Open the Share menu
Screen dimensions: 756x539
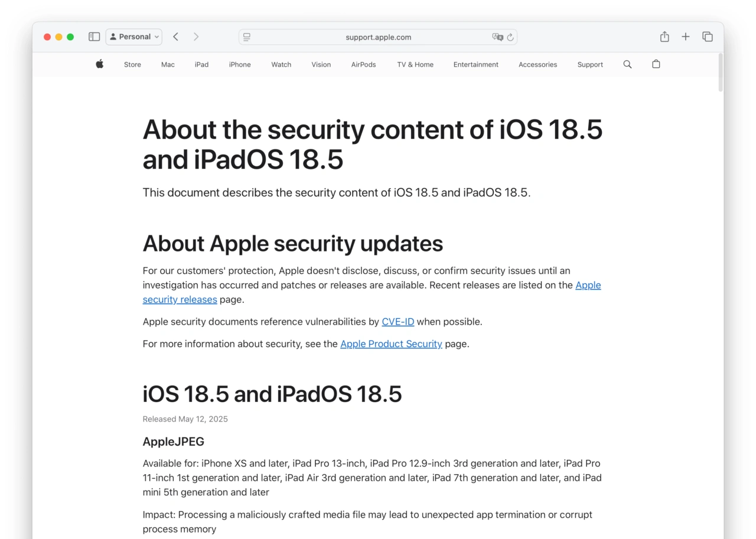coord(664,37)
